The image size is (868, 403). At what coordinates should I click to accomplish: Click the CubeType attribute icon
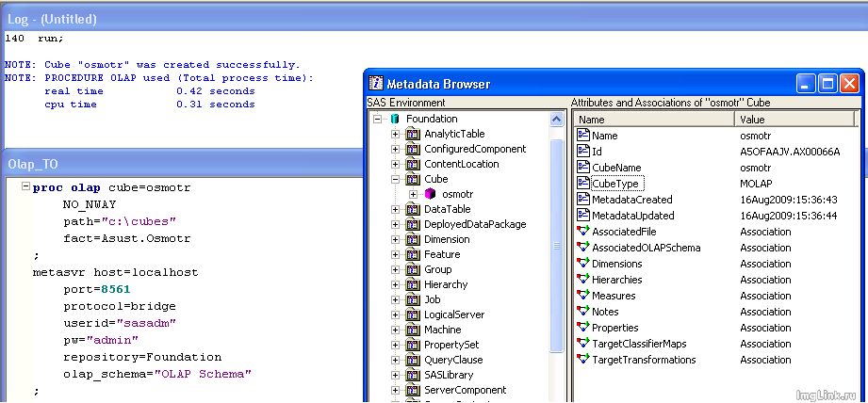point(582,184)
